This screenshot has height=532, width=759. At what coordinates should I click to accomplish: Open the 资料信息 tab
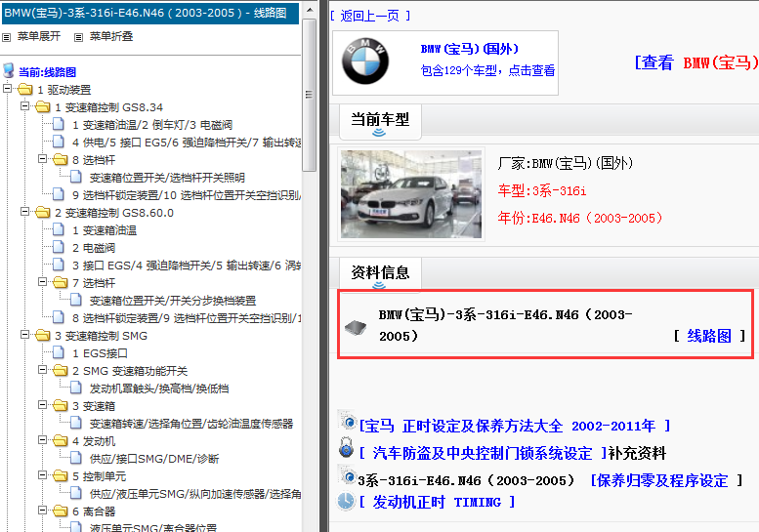380,274
